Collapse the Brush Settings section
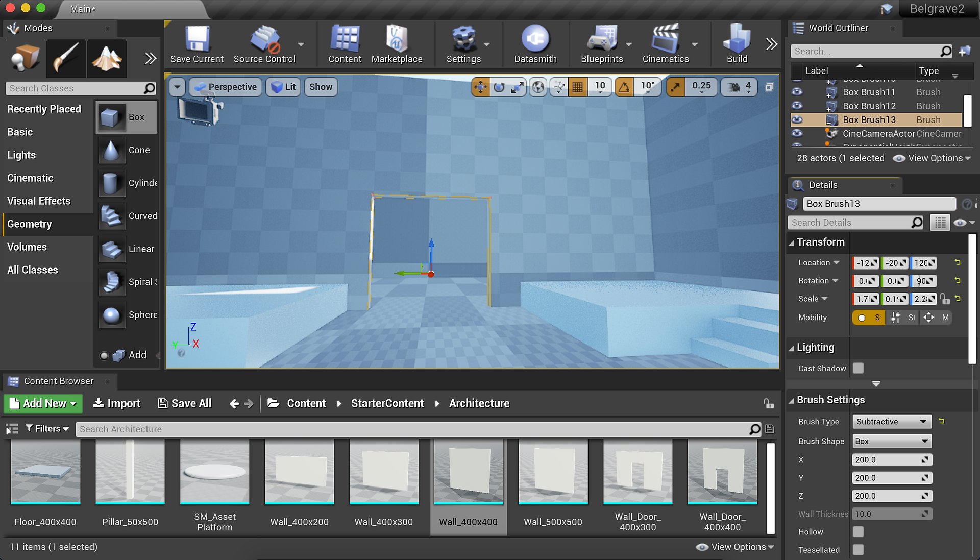This screenshot has height=560, width=980. coord(791,401)
